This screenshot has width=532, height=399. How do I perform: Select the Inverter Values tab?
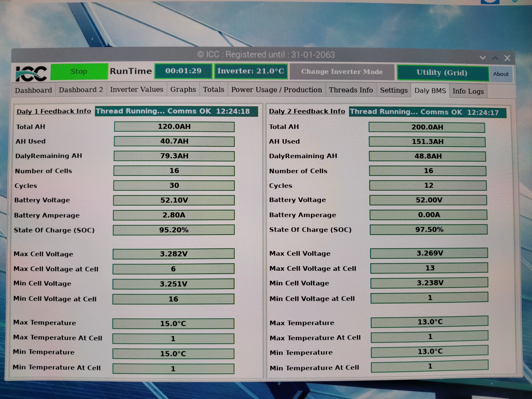137,90
